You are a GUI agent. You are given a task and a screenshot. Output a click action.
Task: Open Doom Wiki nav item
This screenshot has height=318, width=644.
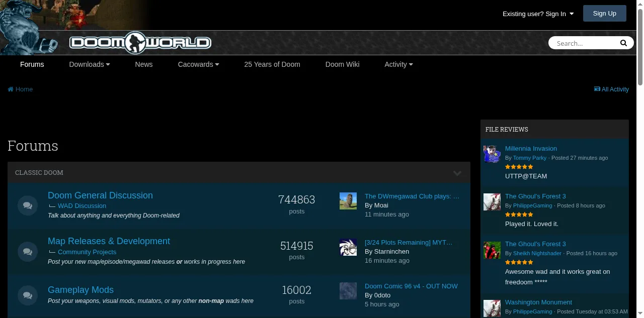tap(342, 64)
